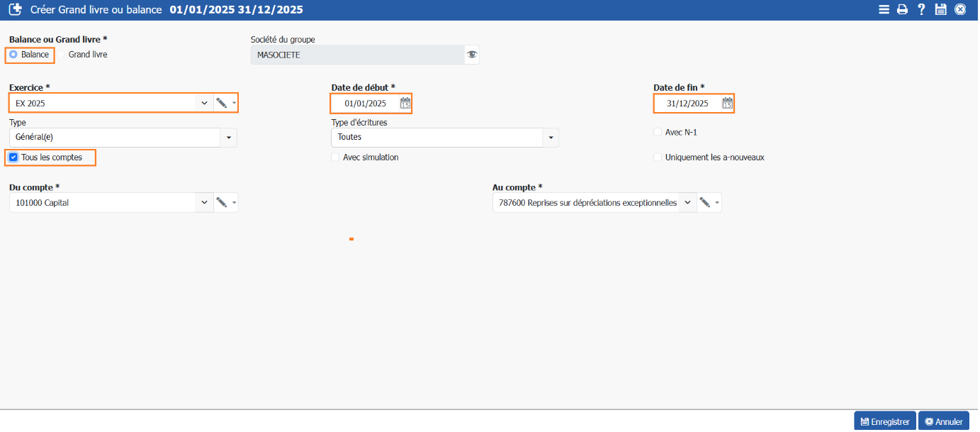Screen dimensions: 980x432
Task: Enable the Avec N-1 checkbox
Action: [658, 132]
